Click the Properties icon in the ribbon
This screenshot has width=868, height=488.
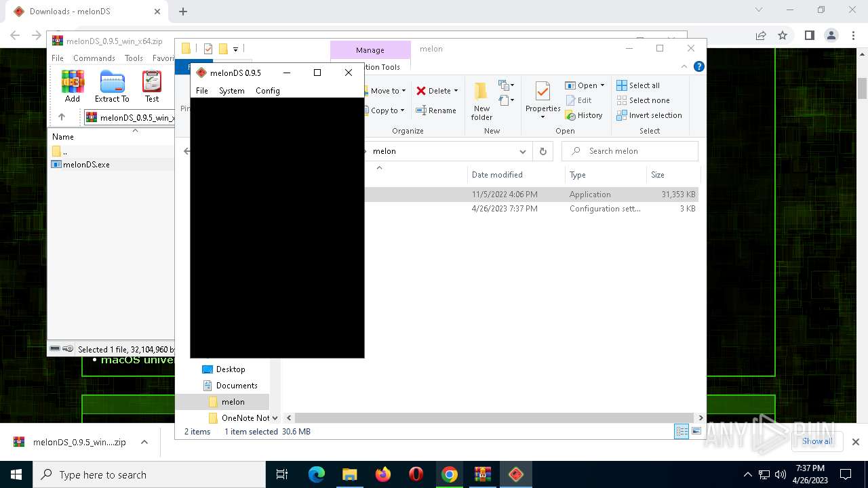tap(542, 91)
